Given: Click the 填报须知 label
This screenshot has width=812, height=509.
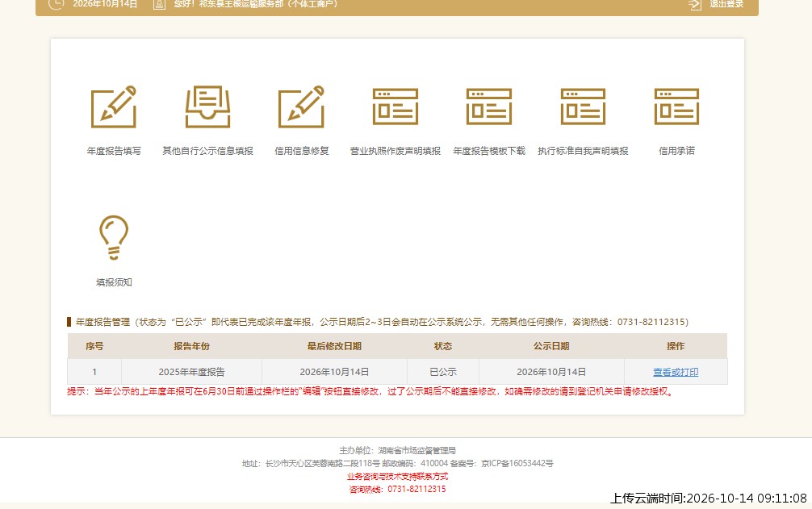Looking at the screenshot, I should click(114, 282).
